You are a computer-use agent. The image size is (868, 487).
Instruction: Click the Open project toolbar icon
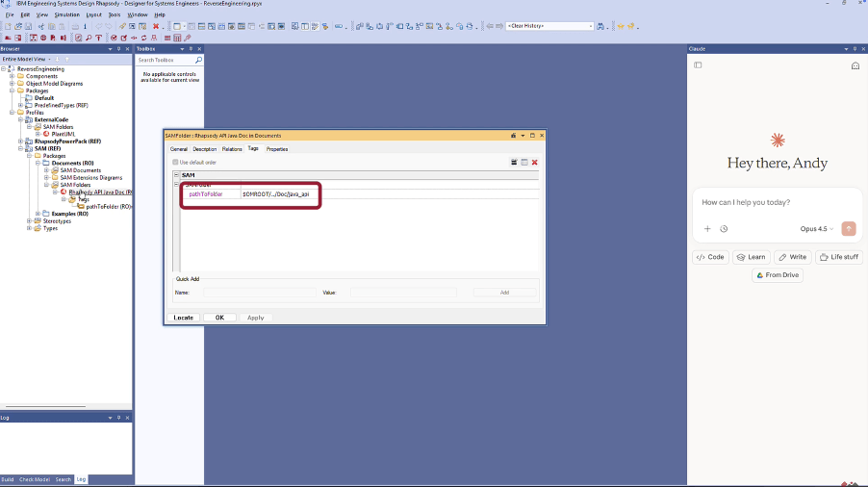point(18,26)
